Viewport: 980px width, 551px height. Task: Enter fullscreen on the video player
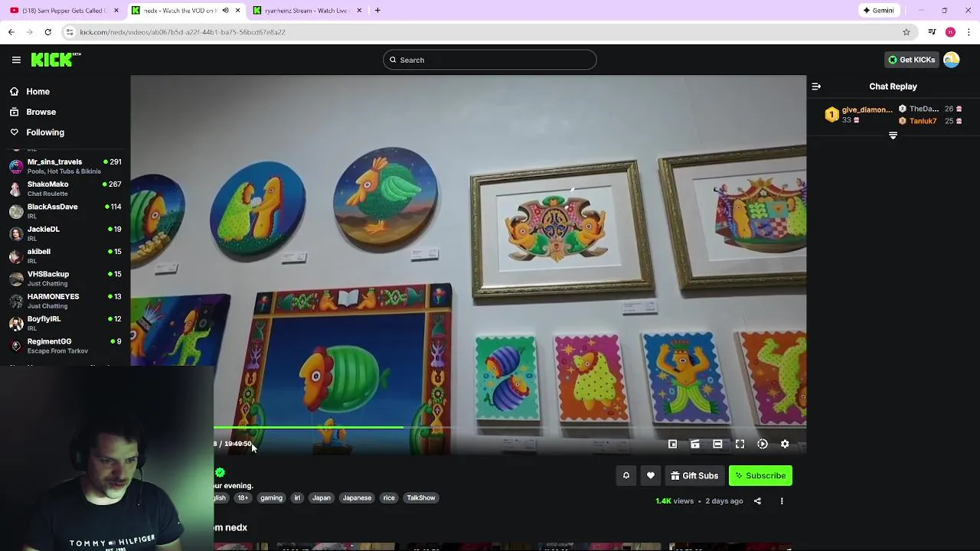tap(740, 444)
